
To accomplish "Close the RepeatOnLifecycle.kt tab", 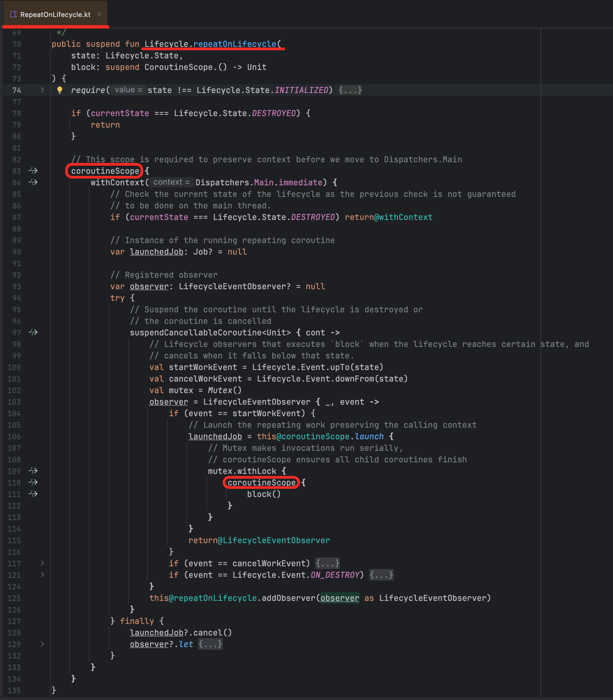I will pyautogui.click(x=99, y=14).
